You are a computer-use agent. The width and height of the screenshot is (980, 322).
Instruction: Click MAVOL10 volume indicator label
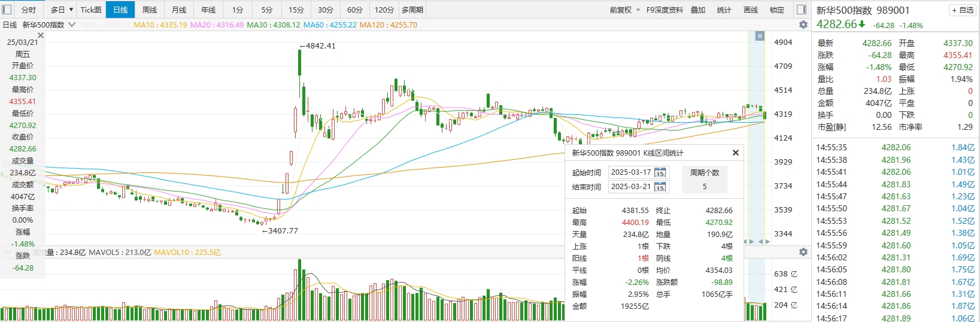(187, 252)
